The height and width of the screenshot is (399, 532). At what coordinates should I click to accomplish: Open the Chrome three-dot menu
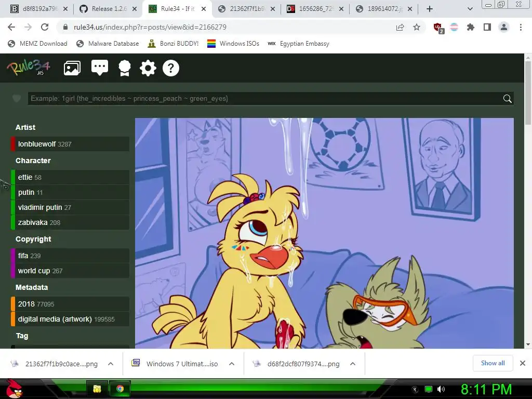pyautogui.click(x=521, y=27)
